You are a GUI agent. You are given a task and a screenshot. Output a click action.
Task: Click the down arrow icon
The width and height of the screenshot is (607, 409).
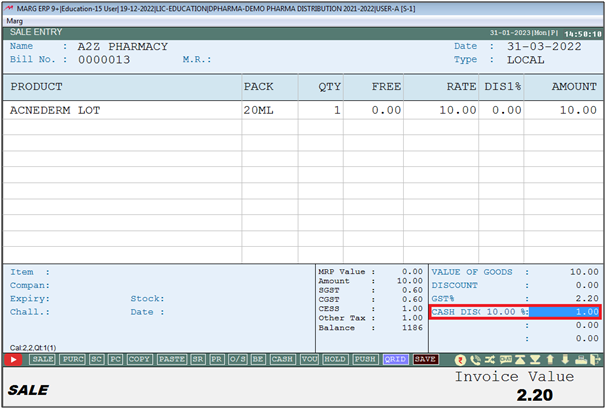pos(564,358)
